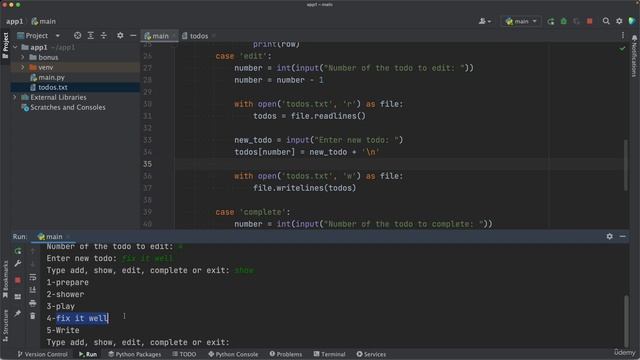Screen dimensions: 640x360
Task: Open the Notifications sidebar
Action: pyautogui.click(x=634, y=55)
